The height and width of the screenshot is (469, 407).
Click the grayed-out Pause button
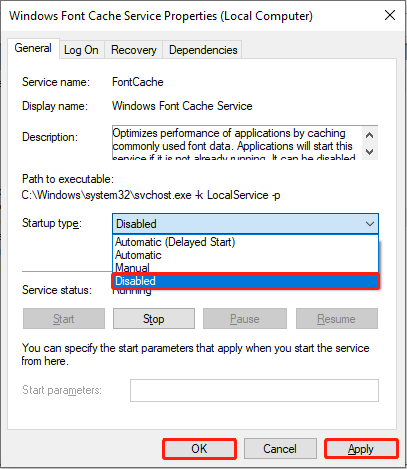pos(245,319)
